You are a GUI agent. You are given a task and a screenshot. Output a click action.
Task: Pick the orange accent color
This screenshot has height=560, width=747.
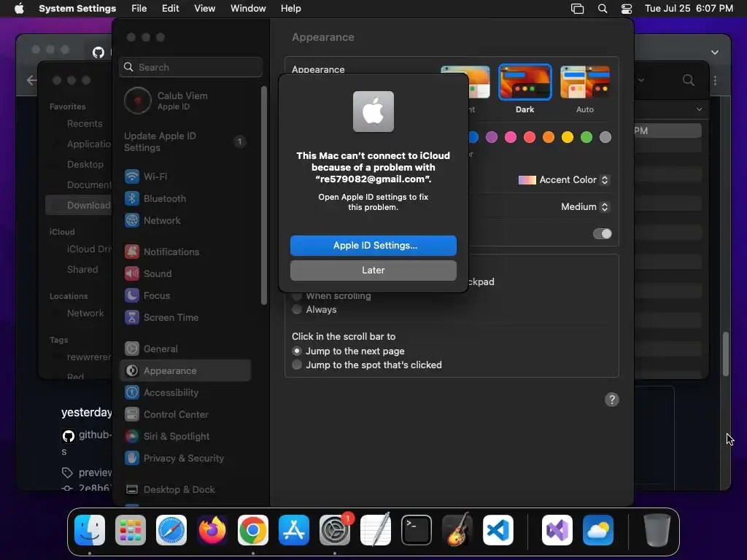point(549,138)
